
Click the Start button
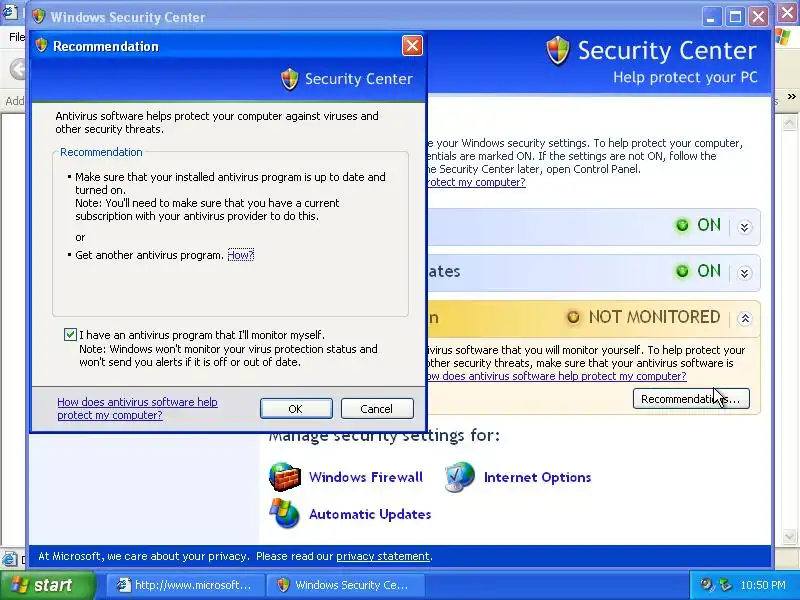point(47,585)
